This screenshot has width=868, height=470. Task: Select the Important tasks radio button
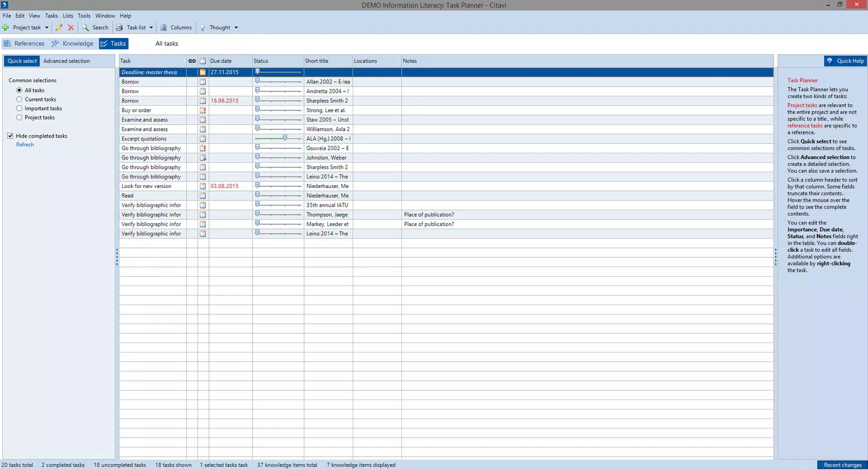coord(19,109)
